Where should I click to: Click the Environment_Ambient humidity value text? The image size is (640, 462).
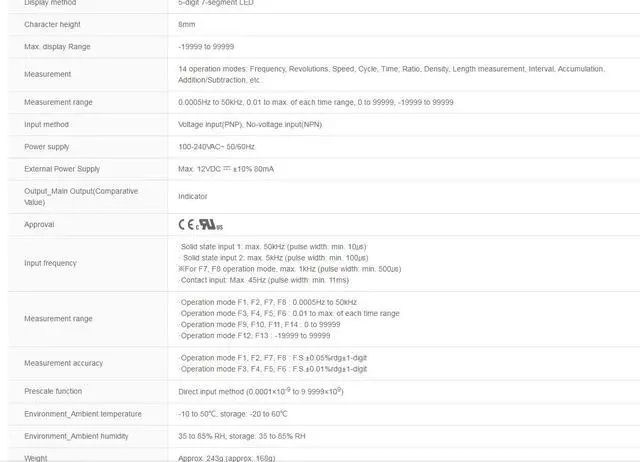pyautogui.click(x=242, y=436)
